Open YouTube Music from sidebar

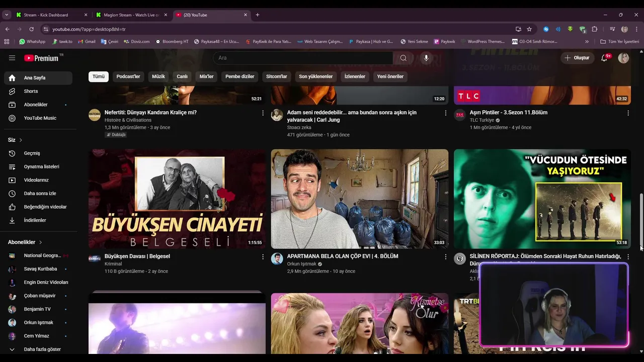(x=38, y=118)
